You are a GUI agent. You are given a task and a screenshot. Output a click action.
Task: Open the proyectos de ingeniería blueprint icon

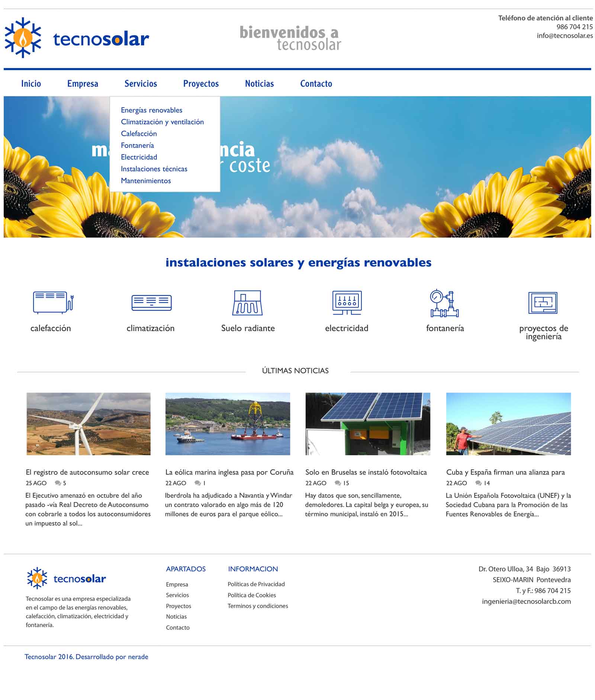(x=543, y=303)
